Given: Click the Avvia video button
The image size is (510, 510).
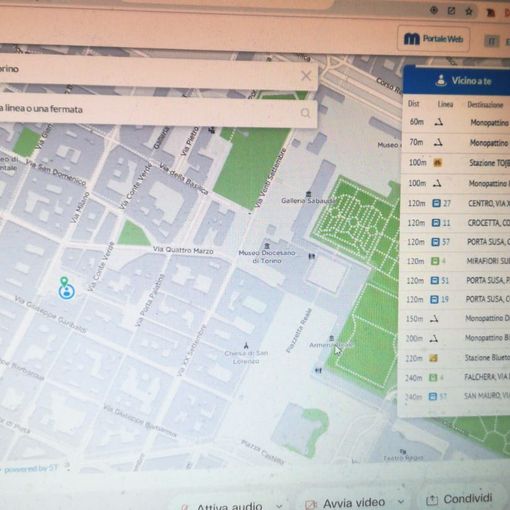Looking at the screenshot, I should coord(346,503).
